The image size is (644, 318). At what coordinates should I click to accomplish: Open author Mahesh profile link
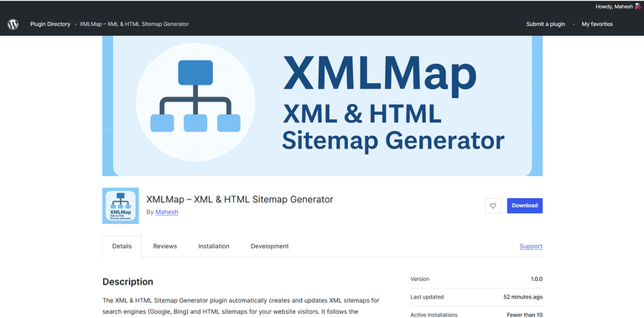(x=167, y=212)
